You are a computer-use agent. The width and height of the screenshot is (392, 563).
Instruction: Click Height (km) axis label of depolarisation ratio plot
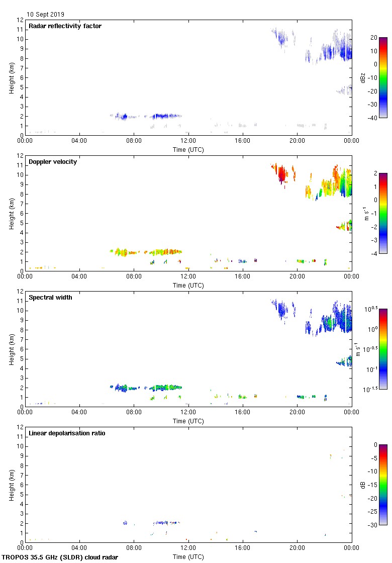(11, 485)
